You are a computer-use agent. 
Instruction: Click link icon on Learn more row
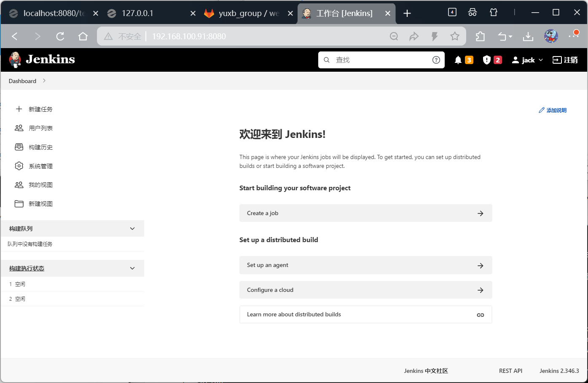(481, 315)
